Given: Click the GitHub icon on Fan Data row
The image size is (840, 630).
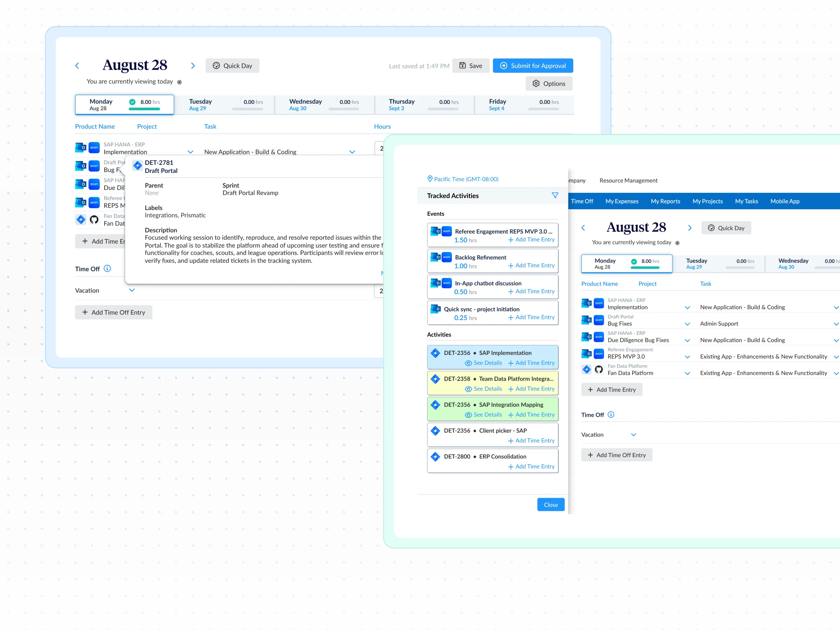Looking at the screenshot, I should pos(94,219).
